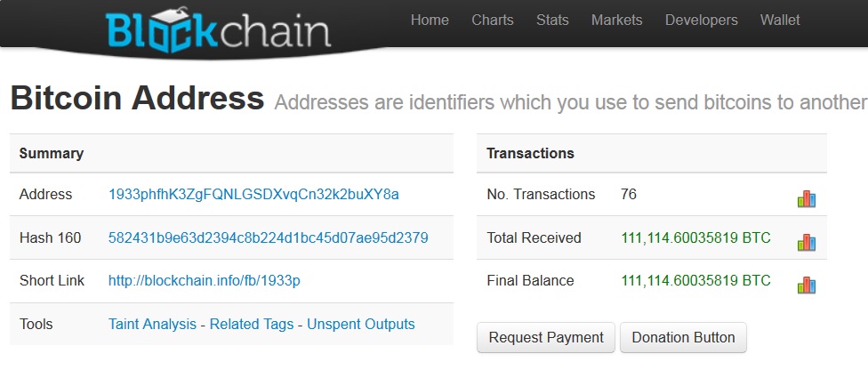Open the Developers menu item
This screenshot has height=370, width=868.
(702, 20)
